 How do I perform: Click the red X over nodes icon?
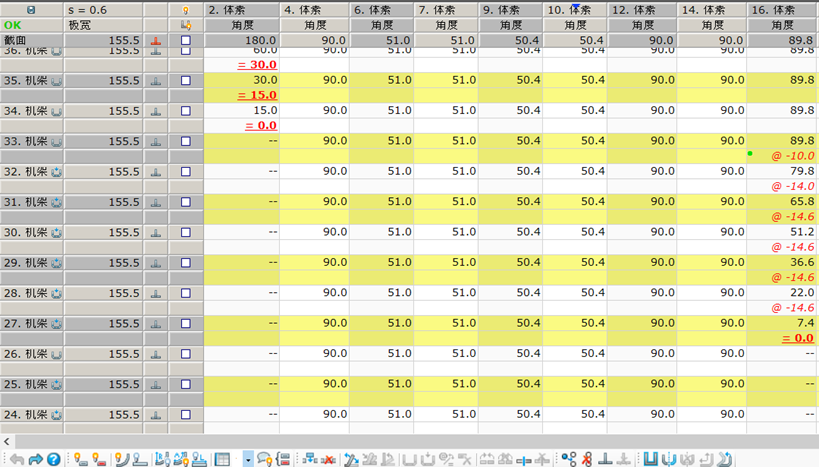pyautogui.click(x=587, y=459)
